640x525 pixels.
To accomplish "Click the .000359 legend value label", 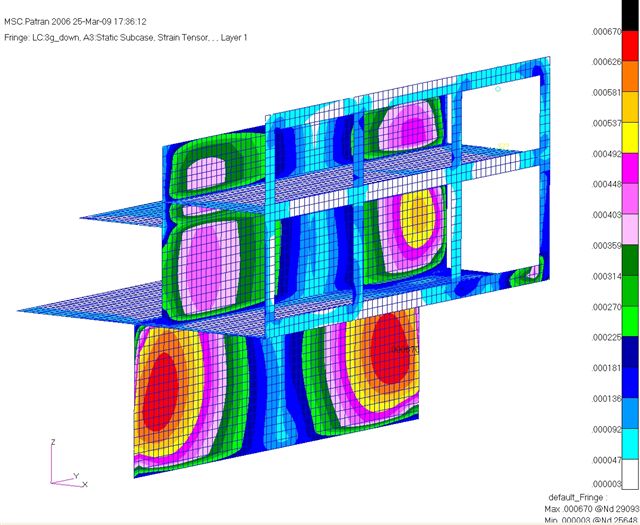I will [x=606, y=245].
